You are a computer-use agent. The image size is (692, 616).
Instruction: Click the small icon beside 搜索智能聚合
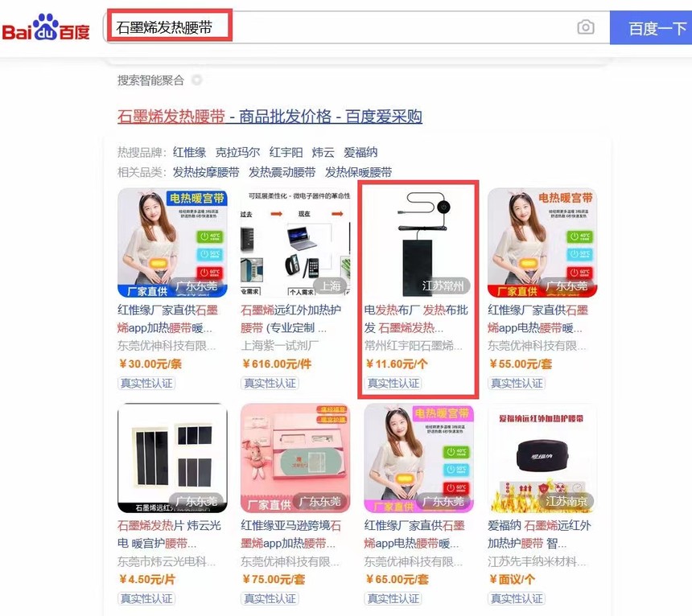197,80
